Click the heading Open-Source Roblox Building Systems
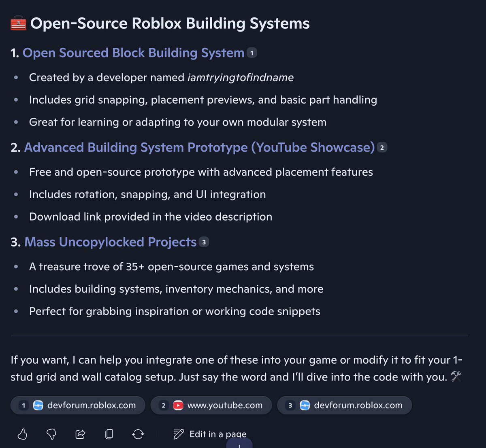The width and height of the screenshot is (486, 448). 170,23
